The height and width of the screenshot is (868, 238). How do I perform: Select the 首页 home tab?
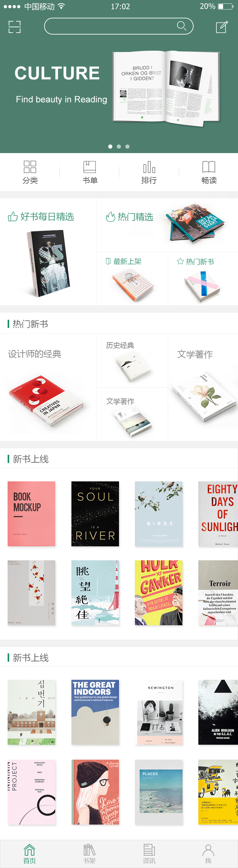tap(30, 854)
